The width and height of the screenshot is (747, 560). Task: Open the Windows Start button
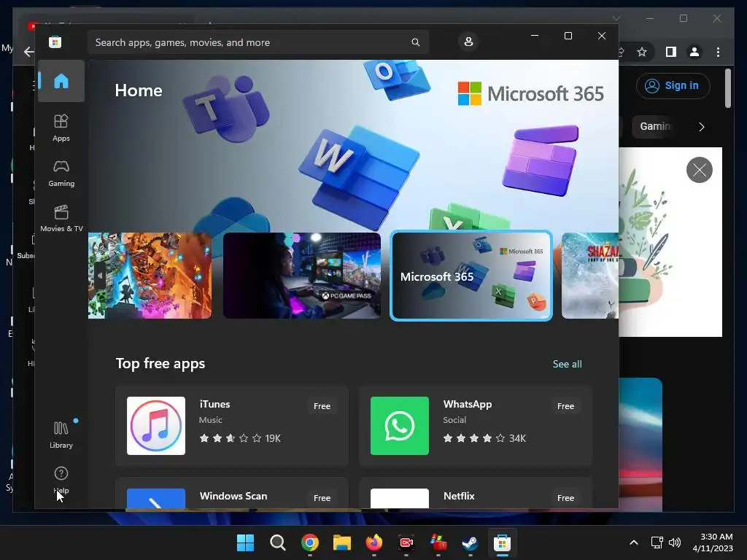(x=245, y=542)
